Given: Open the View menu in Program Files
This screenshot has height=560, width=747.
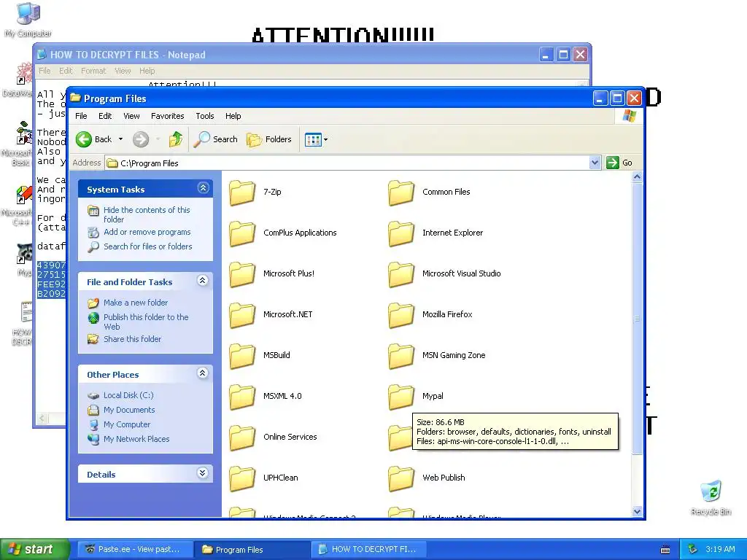Looking at the screenshot, I should [x=131, y=116].
